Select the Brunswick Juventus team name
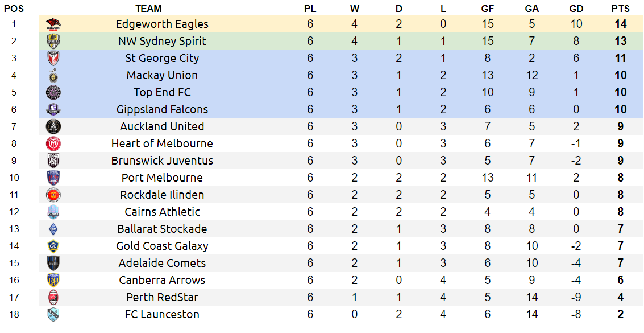 (162, 161)
